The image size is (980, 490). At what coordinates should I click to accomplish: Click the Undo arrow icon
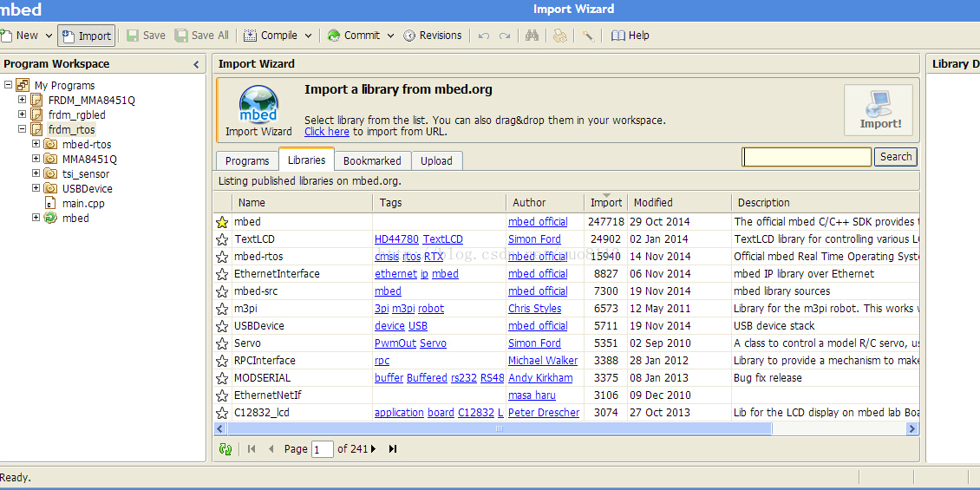[x=484, y=36]
